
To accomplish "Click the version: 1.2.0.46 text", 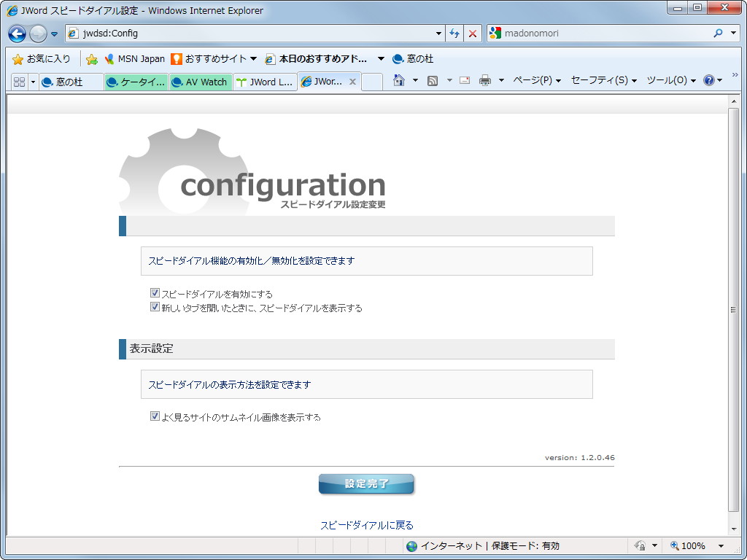I will point(579,458).
